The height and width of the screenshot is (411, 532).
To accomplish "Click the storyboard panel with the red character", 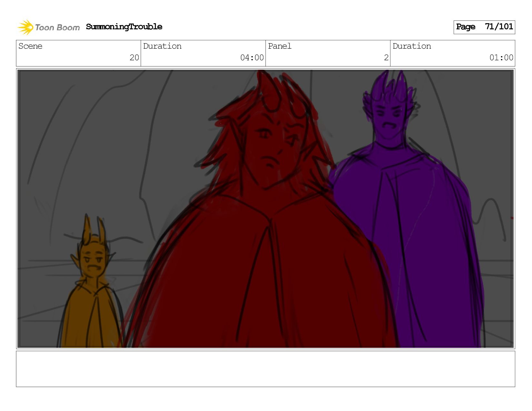I will (266, 209).
